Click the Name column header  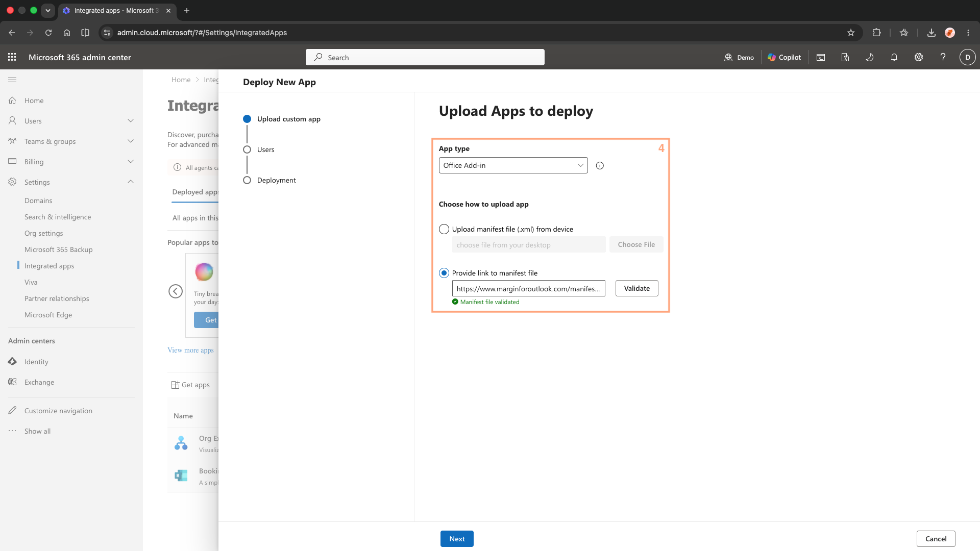[183, 416]
